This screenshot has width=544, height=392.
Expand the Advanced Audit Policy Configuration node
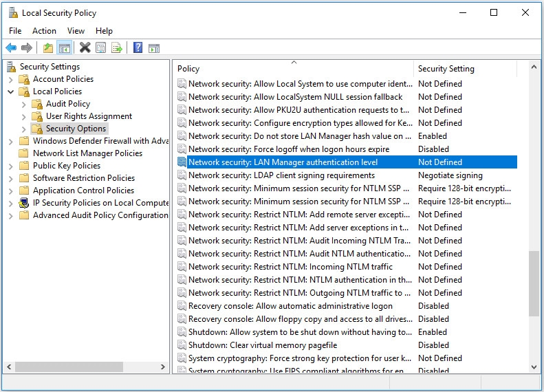coord(11,216)
